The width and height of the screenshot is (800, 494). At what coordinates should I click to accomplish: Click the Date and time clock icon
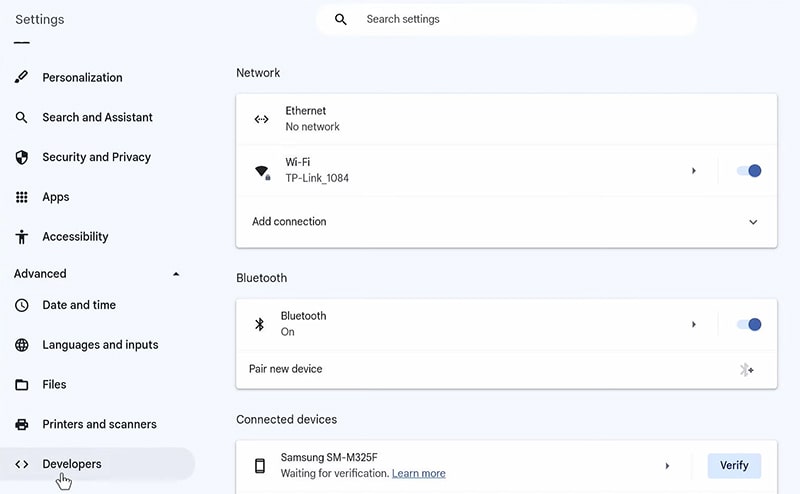(22, 305)
